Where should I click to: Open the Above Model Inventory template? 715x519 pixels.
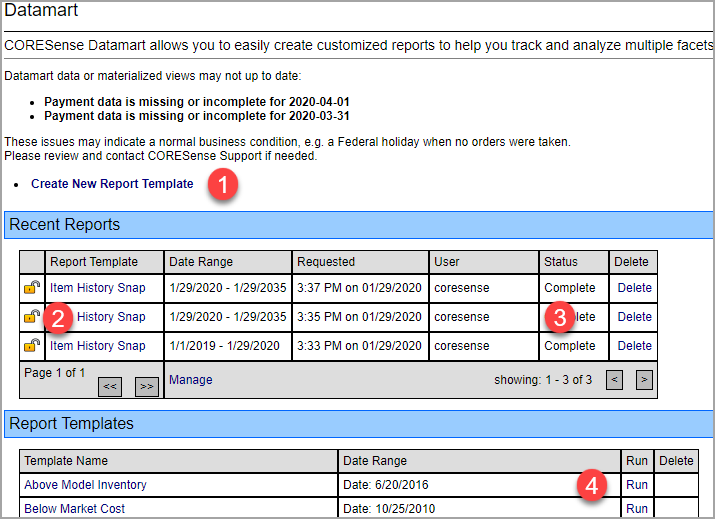coord(85,485)
